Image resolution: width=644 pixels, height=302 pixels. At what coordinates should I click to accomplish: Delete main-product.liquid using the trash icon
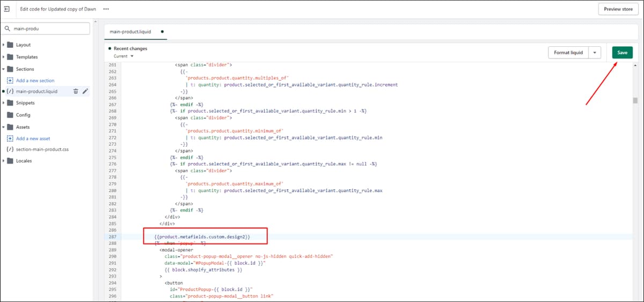pos(76,91)
